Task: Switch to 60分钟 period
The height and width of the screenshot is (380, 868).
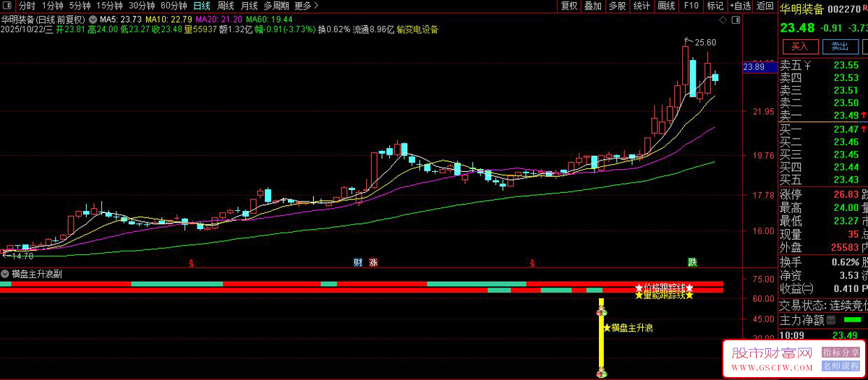Action: [174, 6]
